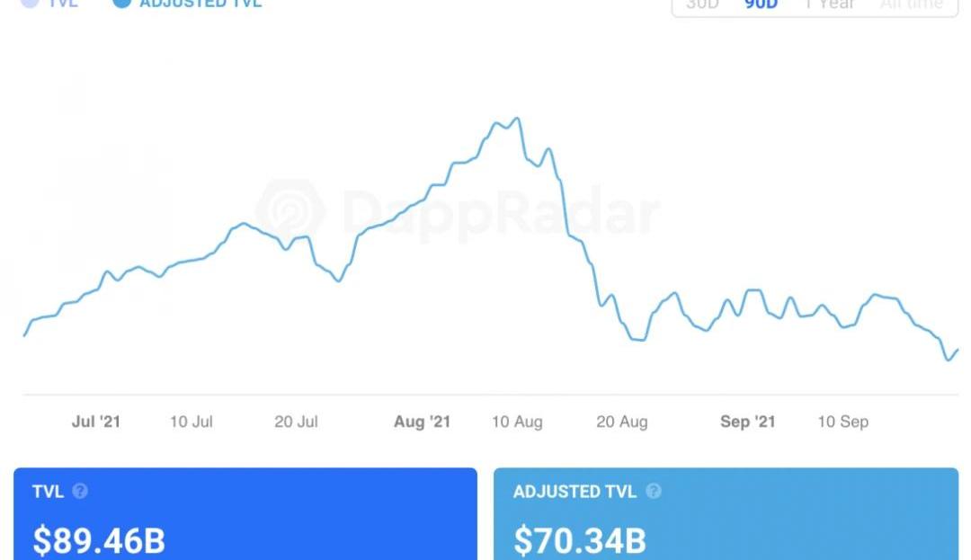This screenshot has height=560, width=971.
Task: Click the $89.46B TVL value
Action: [99, 541]
